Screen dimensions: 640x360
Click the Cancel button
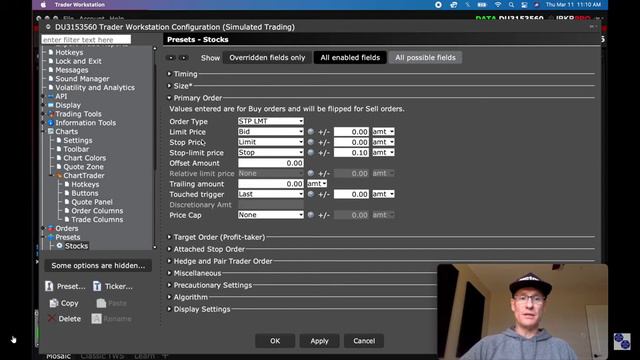click(x=364, y=341)
